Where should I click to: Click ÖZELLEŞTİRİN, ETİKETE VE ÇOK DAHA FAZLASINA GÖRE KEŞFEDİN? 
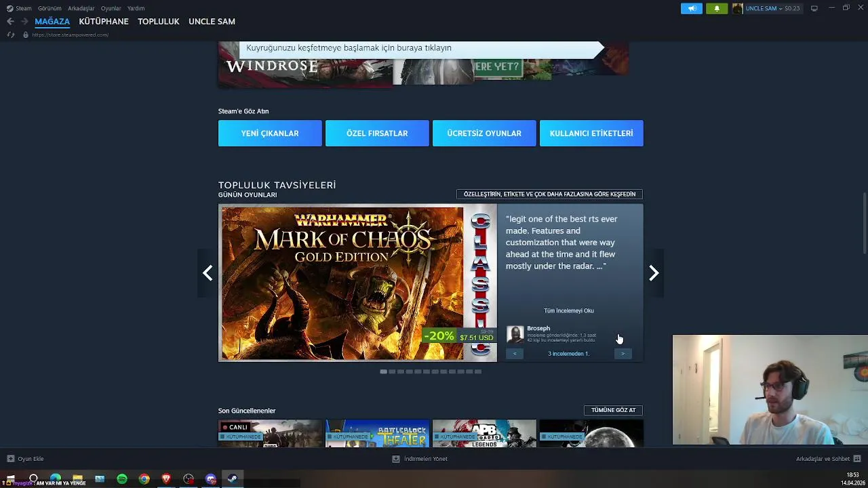(549, 195)
